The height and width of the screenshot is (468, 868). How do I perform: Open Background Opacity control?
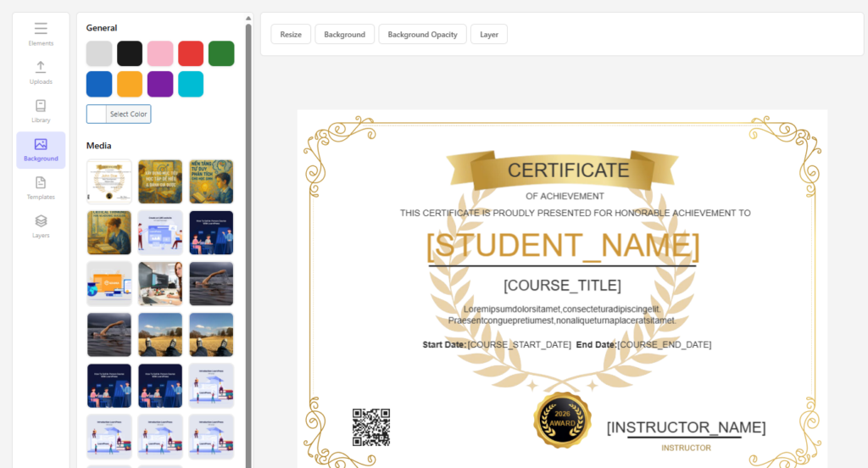(422, 35)
